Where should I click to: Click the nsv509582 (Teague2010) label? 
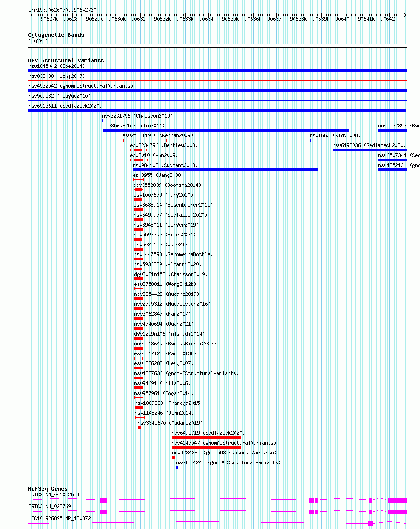tap(59, 96)
